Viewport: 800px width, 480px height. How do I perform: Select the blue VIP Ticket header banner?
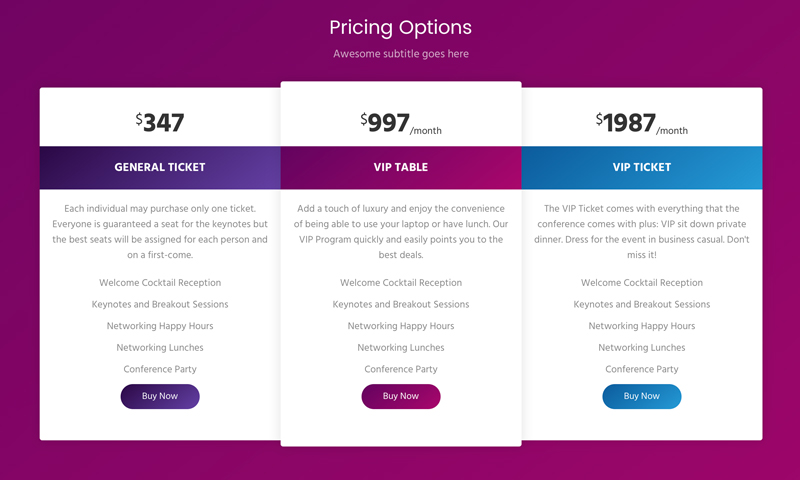click(x=641, y=168)
